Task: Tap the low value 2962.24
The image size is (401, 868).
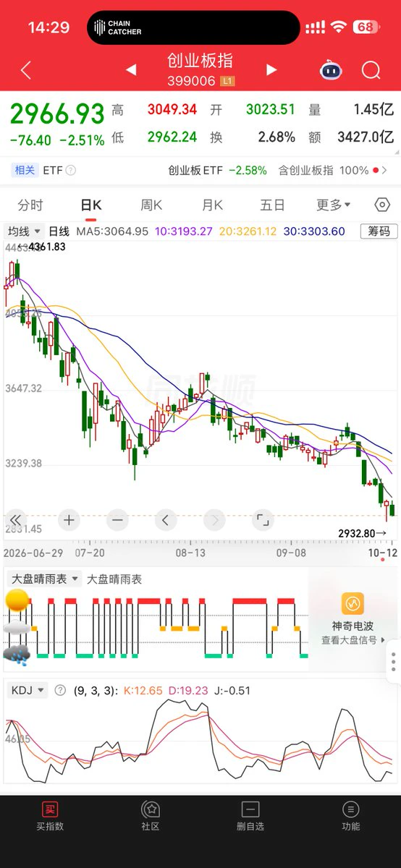Action: tap(172, 137)
